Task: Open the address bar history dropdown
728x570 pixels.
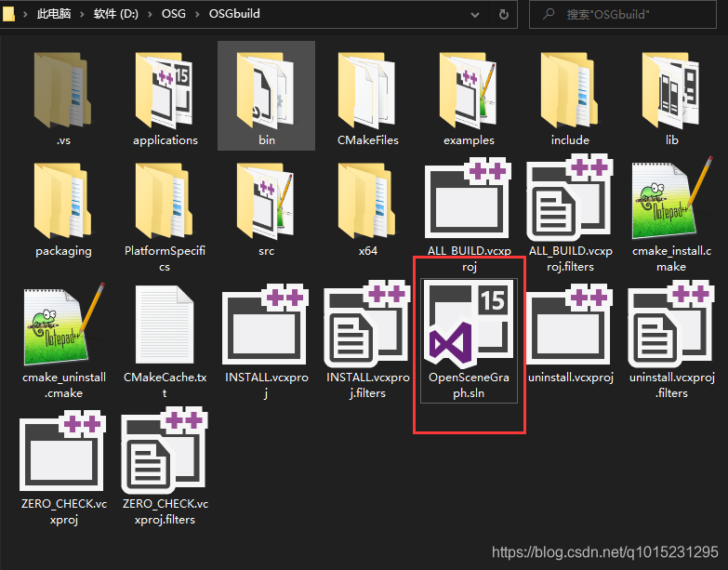Action: click(x=475, y=15)
